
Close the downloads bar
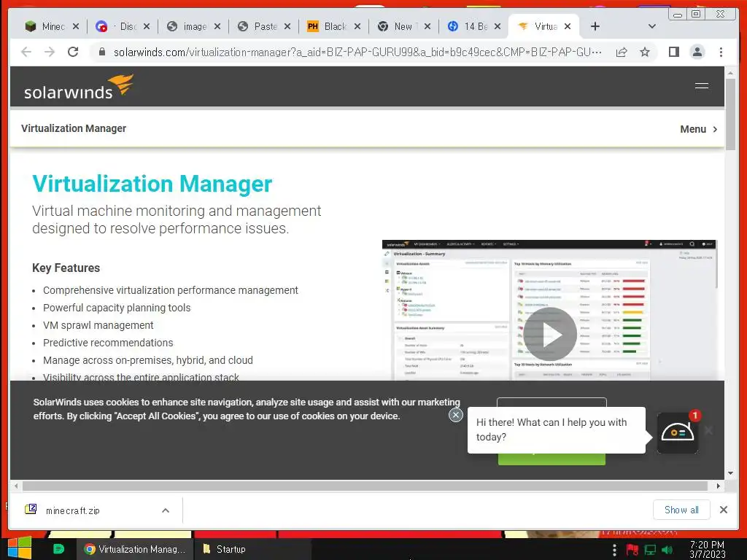pyautogui.click(x=724, y=510)
